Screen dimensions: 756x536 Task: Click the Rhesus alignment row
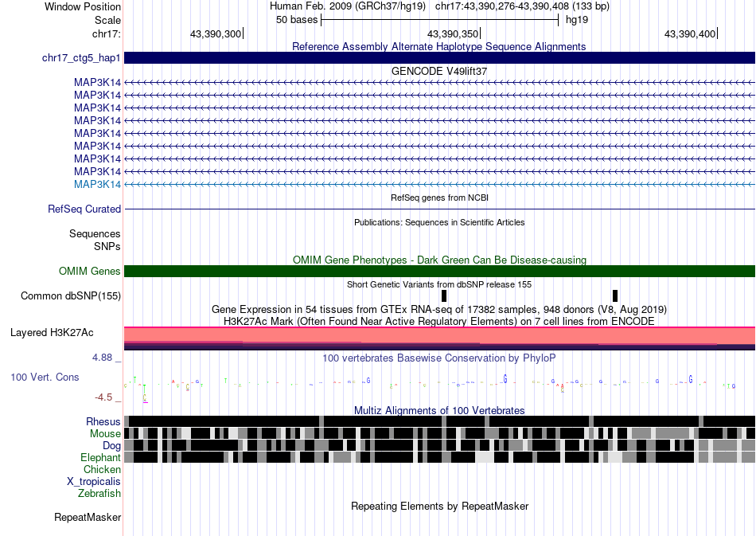pos(440,421)
